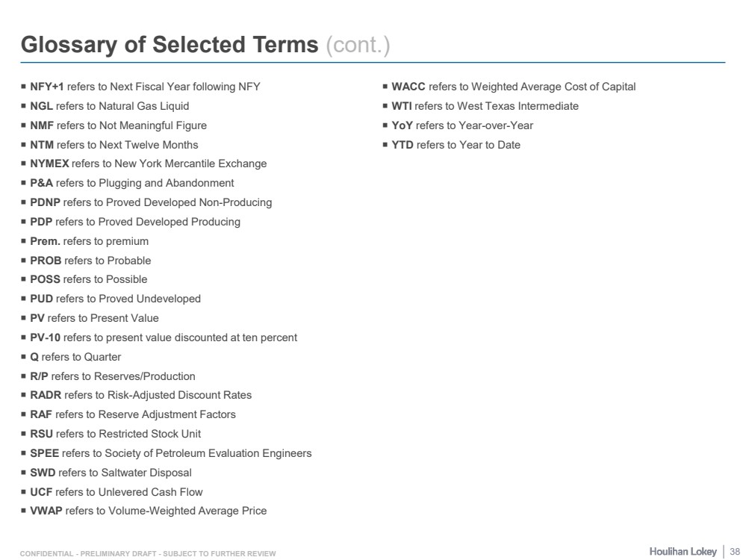Image resolution: width=746 pixels, height=560 pixels.
Task: Select the WACC definition in right column
Action: (513, 87)
